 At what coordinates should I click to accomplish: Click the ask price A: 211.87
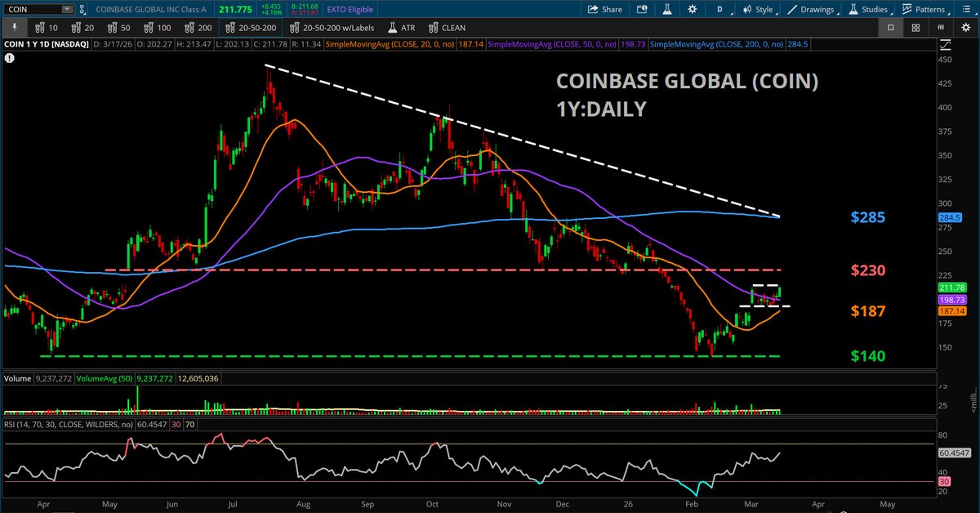pyautogui.click(x=303, y=13)
